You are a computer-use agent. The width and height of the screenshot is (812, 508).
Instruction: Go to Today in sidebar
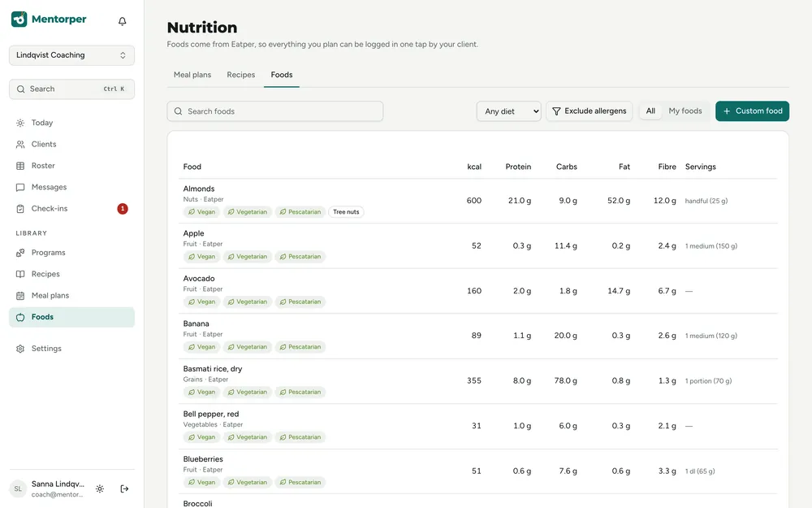click(71, 123)
